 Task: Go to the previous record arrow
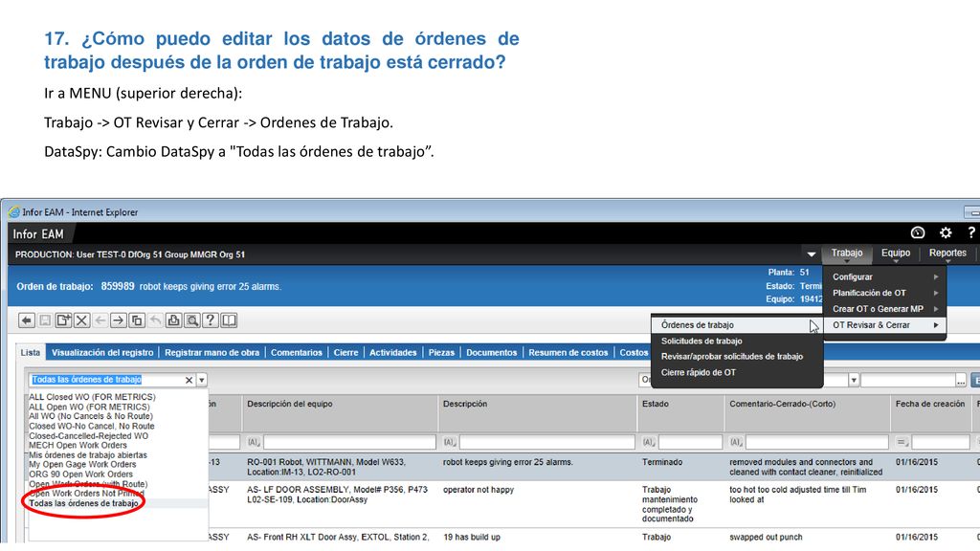pyautogui.click(x=100, y=320)
